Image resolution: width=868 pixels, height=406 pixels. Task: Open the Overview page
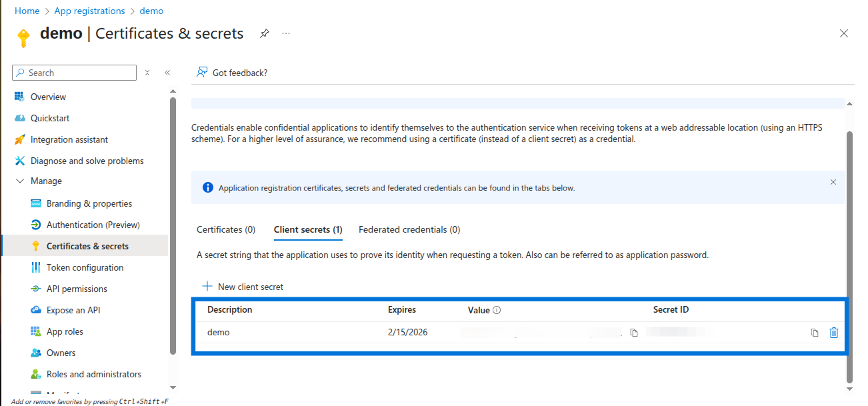(48, 97)
